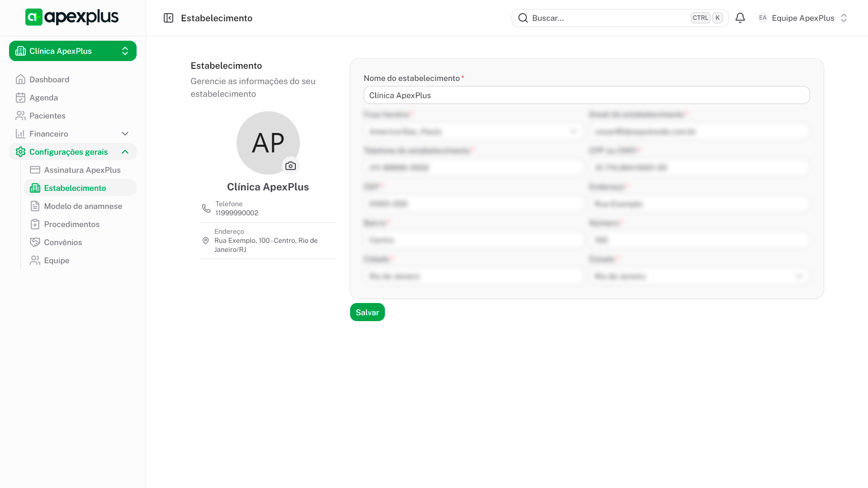
Task: Collapse the Configurações gerais section
Action: 125,152
